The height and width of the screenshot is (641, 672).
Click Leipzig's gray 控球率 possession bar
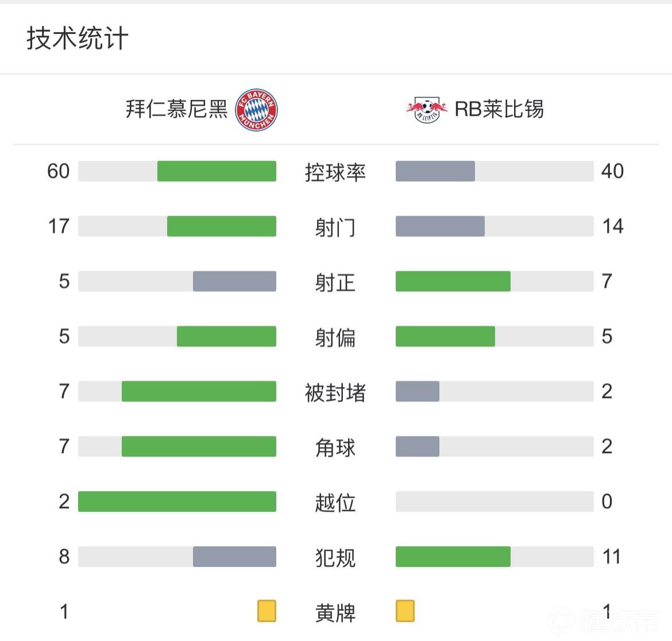[435, 171]
